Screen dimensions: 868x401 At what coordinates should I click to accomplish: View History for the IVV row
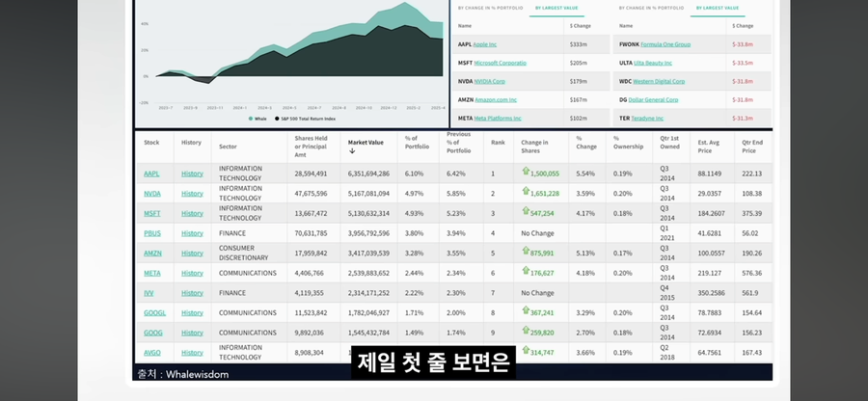click(192, 293)
